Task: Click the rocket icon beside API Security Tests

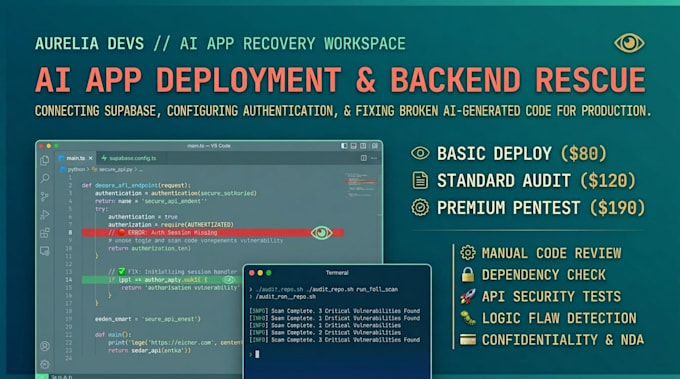Action: coord(468,296)
